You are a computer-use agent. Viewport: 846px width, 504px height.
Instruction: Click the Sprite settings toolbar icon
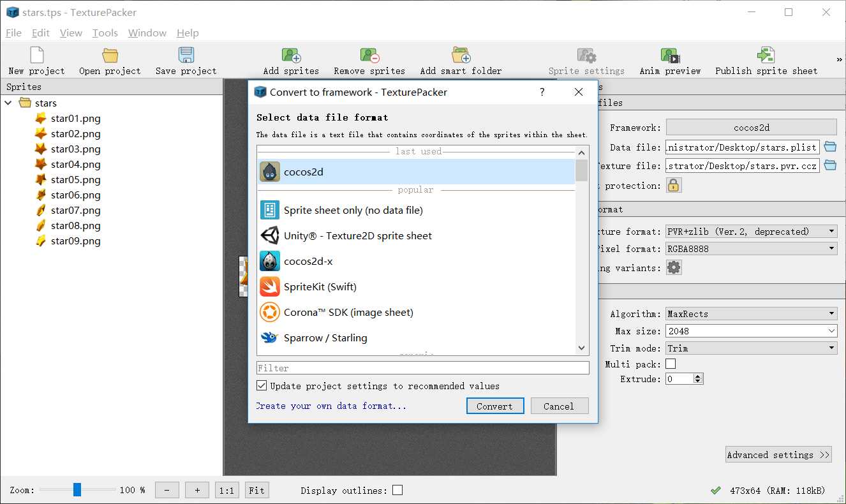coord(587,55)
